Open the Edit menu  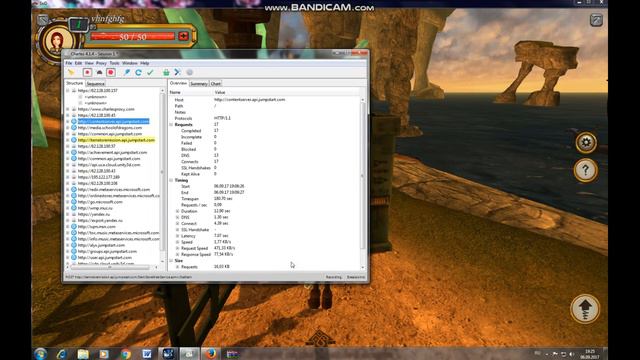click(x=78, y=63)
